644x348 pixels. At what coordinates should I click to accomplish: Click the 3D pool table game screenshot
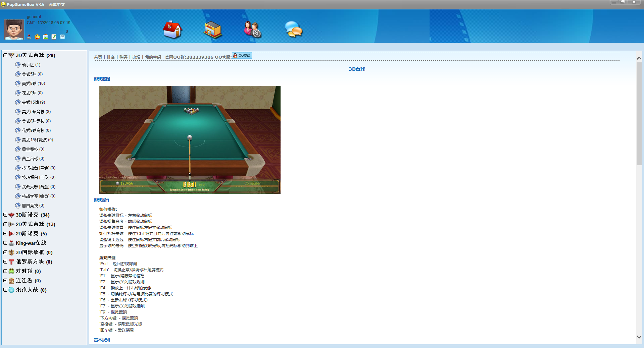point(190,139)
